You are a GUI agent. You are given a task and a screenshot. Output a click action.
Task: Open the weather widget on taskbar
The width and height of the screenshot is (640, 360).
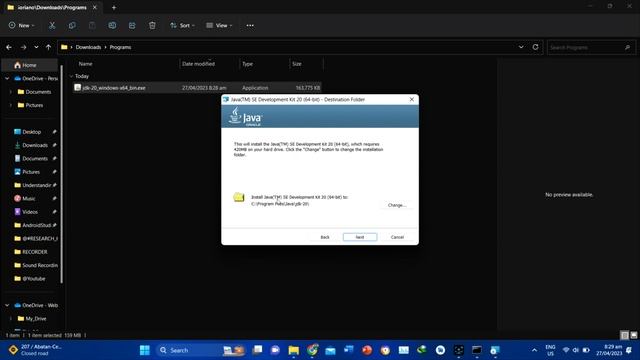point(35,350)
